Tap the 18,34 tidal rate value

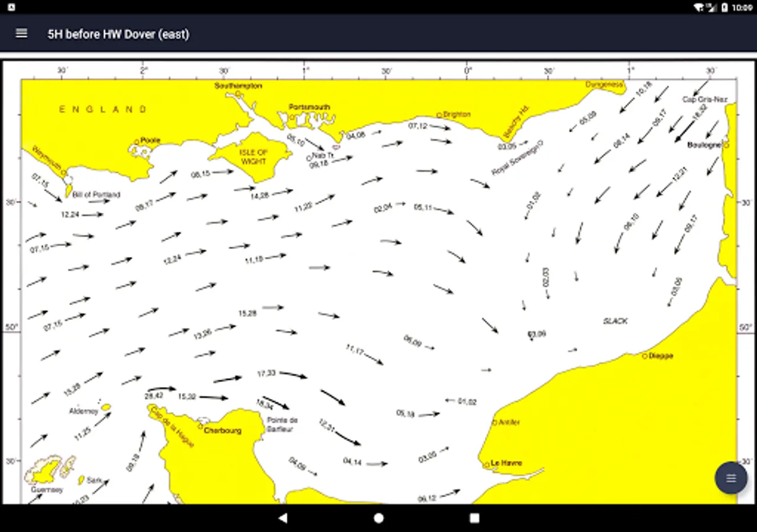(264, 406)
